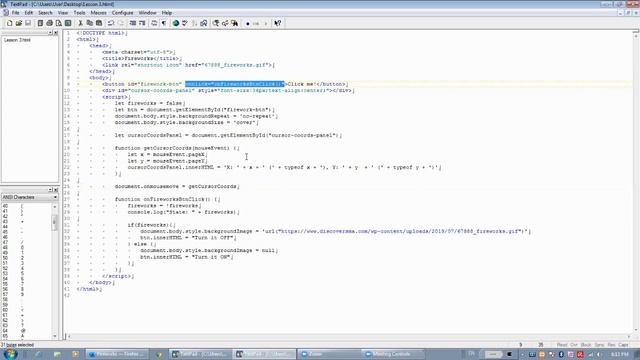Click the Manage Files toolbar icon
Viewport: 640px width, 360px height.
pos(40,23)
